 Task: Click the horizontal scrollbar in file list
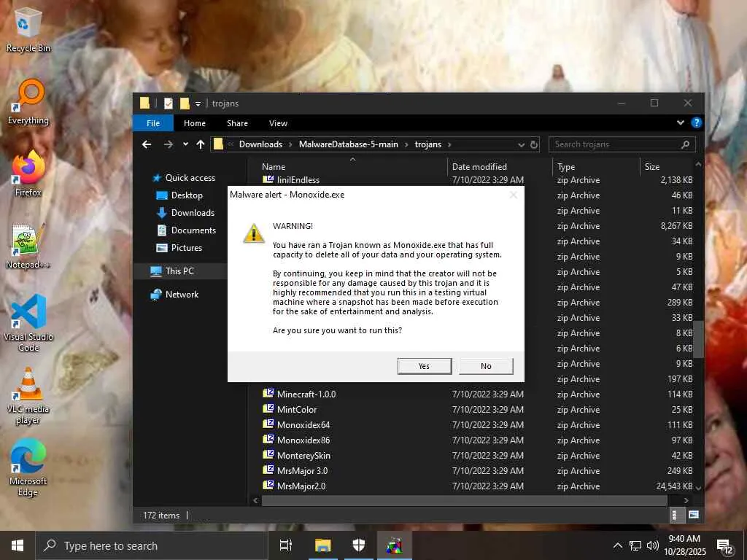point(464,500)
